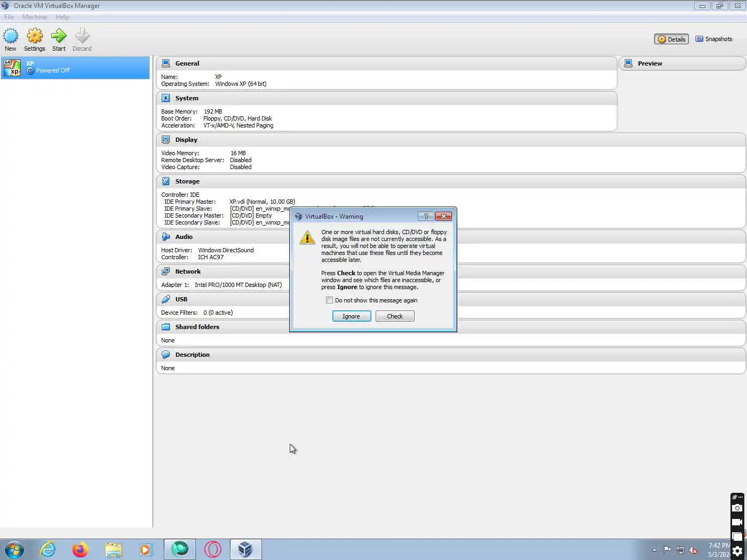Click the Audio section speaker icon
This screenshot has width=747, height=560.
(166, 237)
